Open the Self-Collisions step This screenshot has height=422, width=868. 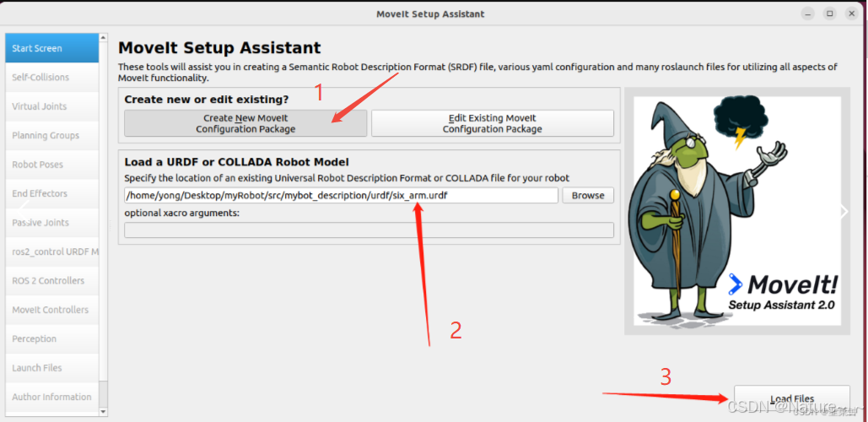[x=52, y=78]
